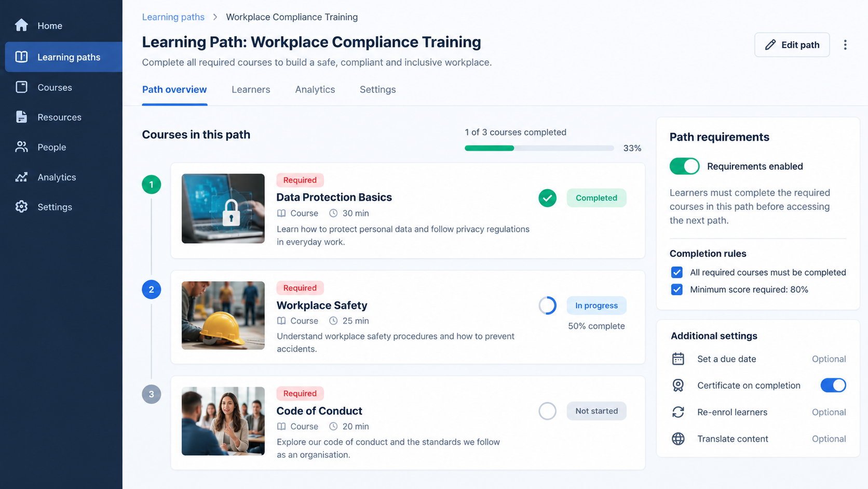This screenshot has width=868, height=489.
Task: Click the People icon in sidebar
Action: 21,147
